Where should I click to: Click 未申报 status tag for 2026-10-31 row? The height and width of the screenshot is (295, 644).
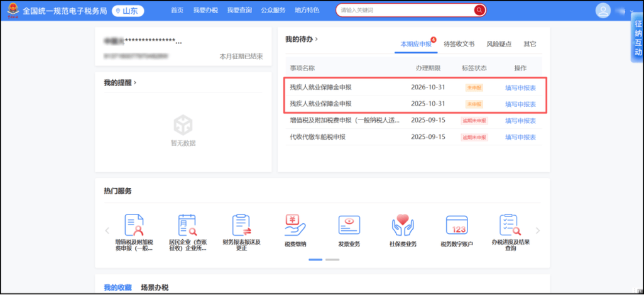474,87
